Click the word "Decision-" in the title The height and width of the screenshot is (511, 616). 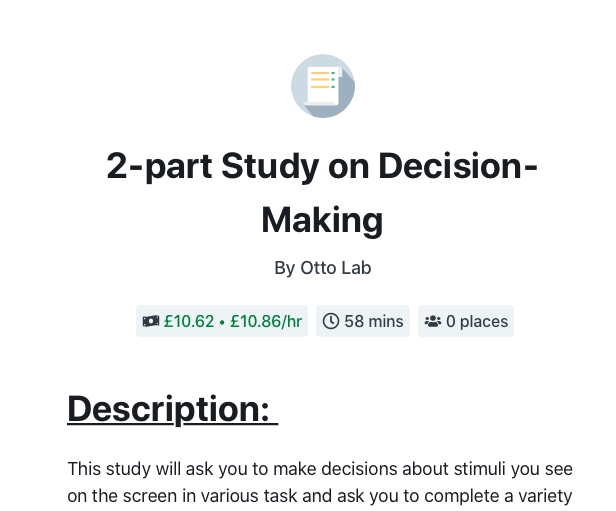(x=458, y=166)
